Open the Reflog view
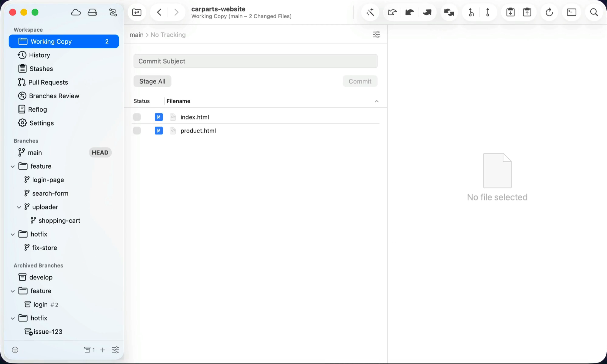607x364 pixels. [x=64, y=110]
